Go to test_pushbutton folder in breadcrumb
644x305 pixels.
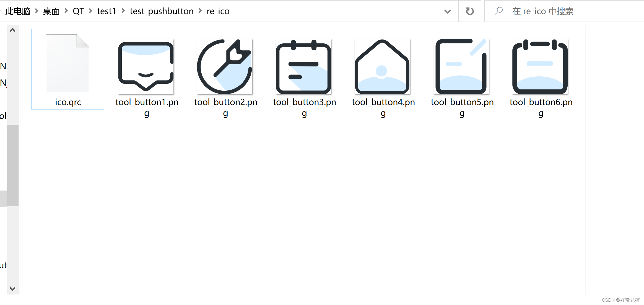[162, 11]
